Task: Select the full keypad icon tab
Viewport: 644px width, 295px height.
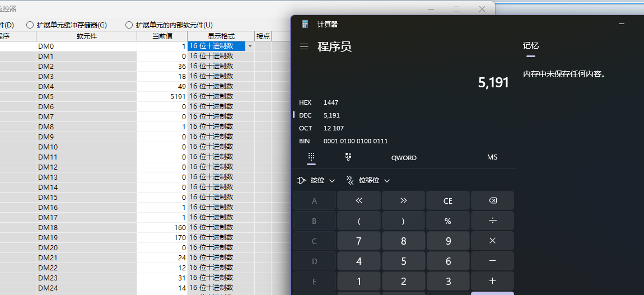Action: [311, 157]
